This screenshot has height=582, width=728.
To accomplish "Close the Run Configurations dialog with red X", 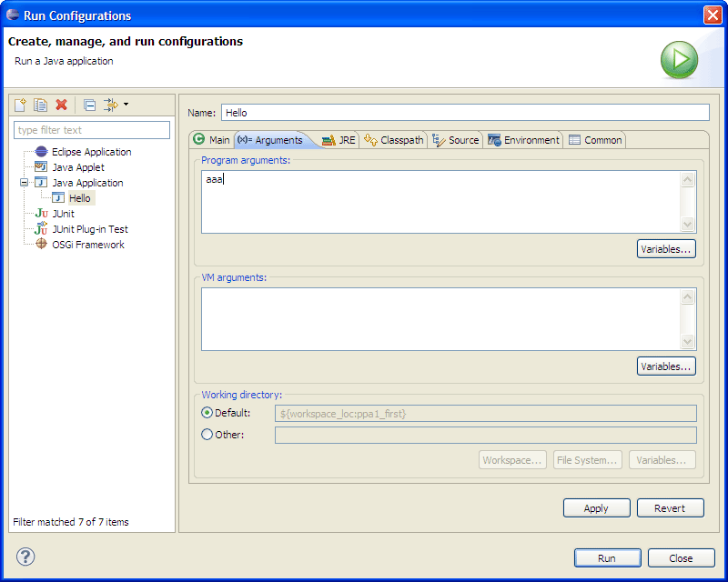I will [713, 15].
